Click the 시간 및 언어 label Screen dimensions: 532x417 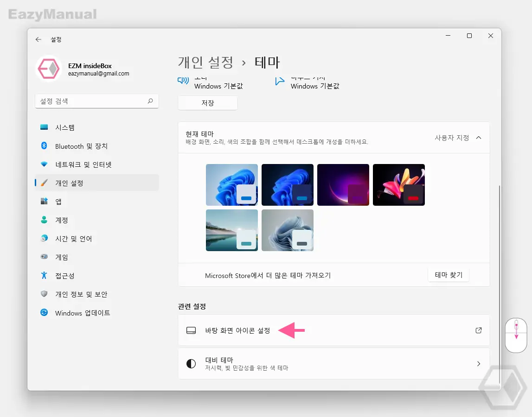(74, 239)
